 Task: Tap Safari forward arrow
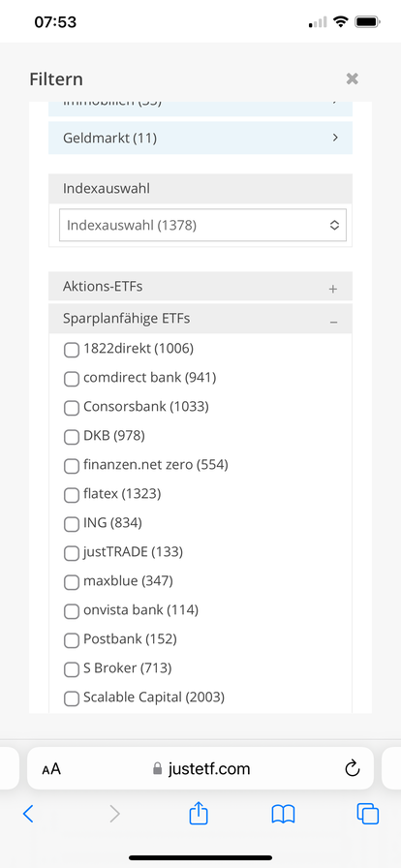[114, 813]
